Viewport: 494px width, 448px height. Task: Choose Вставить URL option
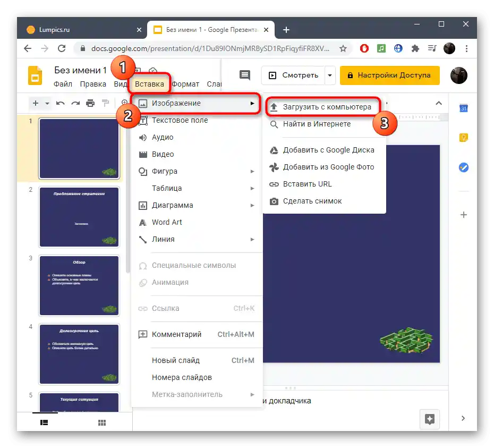pos(323,184)
